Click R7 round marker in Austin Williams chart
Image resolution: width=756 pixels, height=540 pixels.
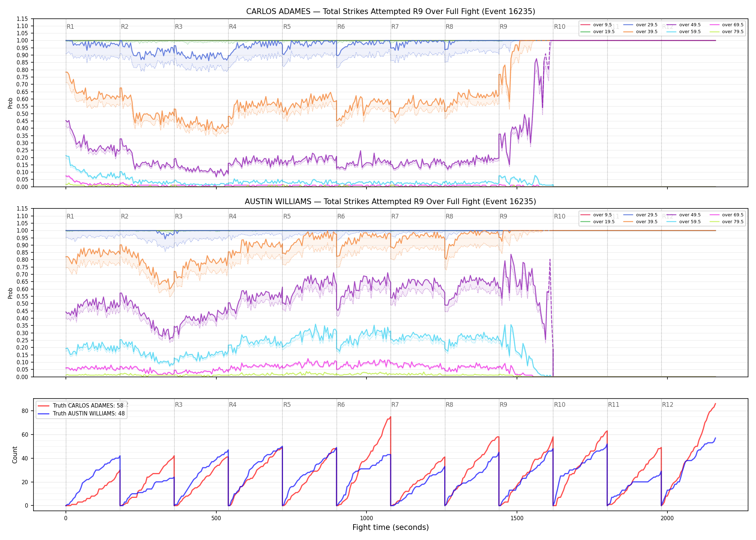(395, 216)
